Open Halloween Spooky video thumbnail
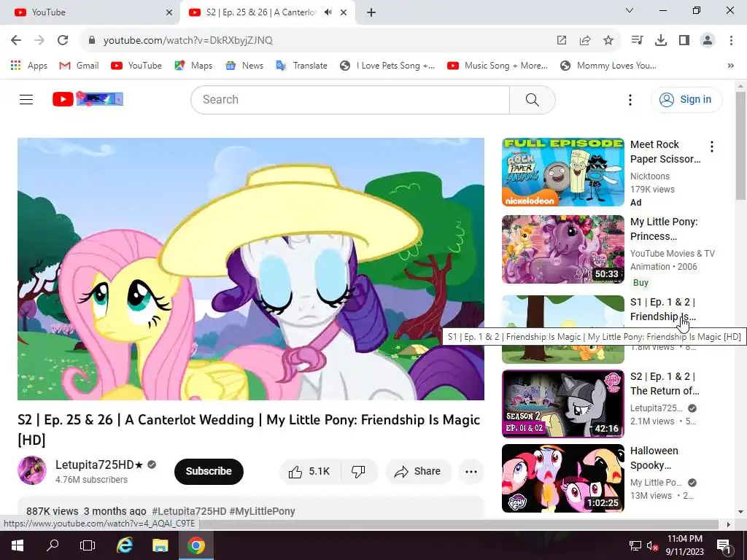This screenshot has width=747, height=560. pos(562,478)
